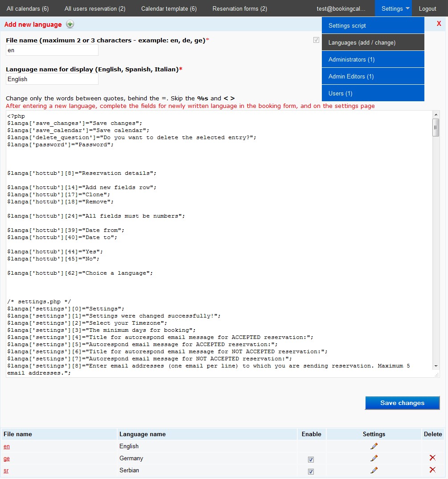Click the language code scrollbar down arrow
This screenshot has height=479, width=448.
pos(436,366)
